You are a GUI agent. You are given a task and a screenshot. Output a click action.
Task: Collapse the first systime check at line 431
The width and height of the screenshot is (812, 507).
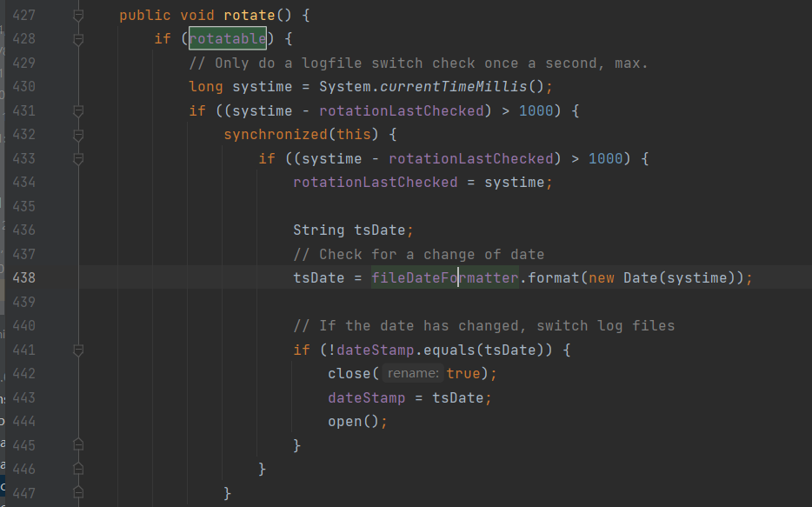tap(78, 111)
